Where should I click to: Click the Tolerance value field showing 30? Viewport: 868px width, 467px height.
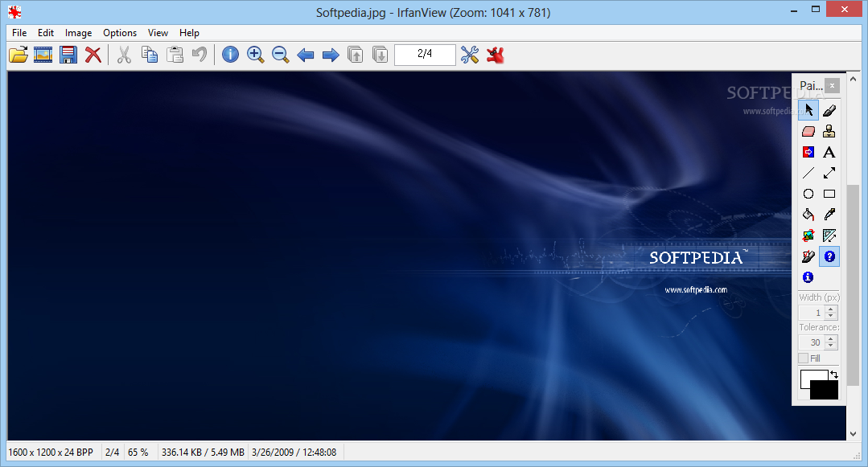tap(812, 342)
